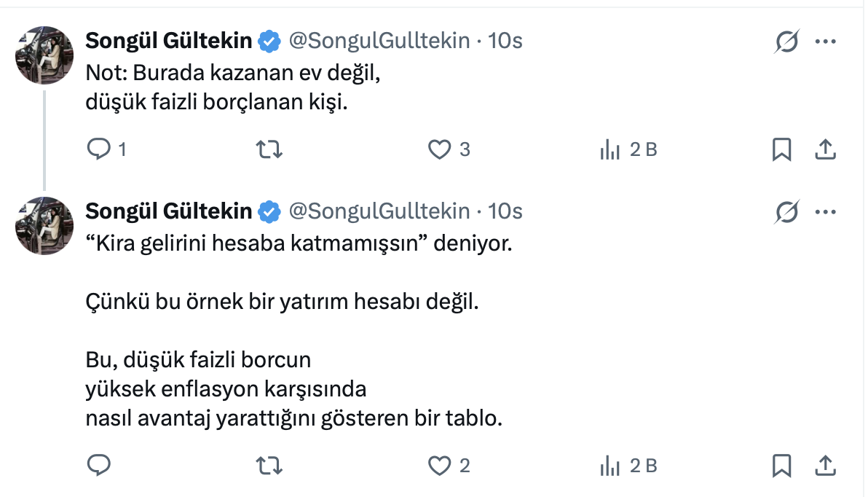Share the second tweet
This screenshot has width=868, height=497.
pos(824,465)
